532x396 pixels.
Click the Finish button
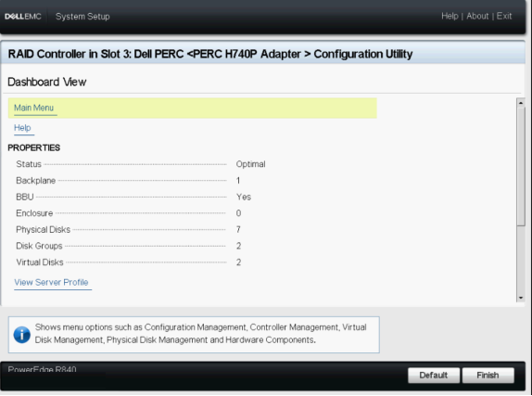tap(488, 376)
